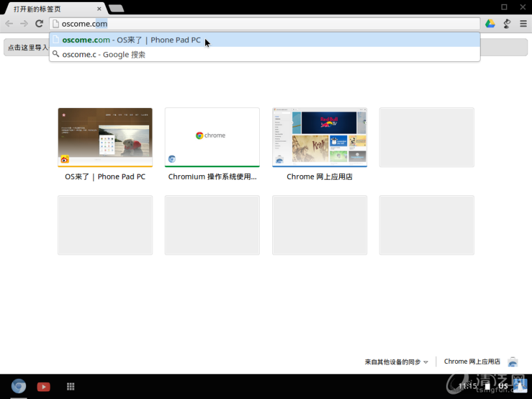Open YouTube app in the shelf
Viewport: 532px width, 399px height.
tap(44, 387)
